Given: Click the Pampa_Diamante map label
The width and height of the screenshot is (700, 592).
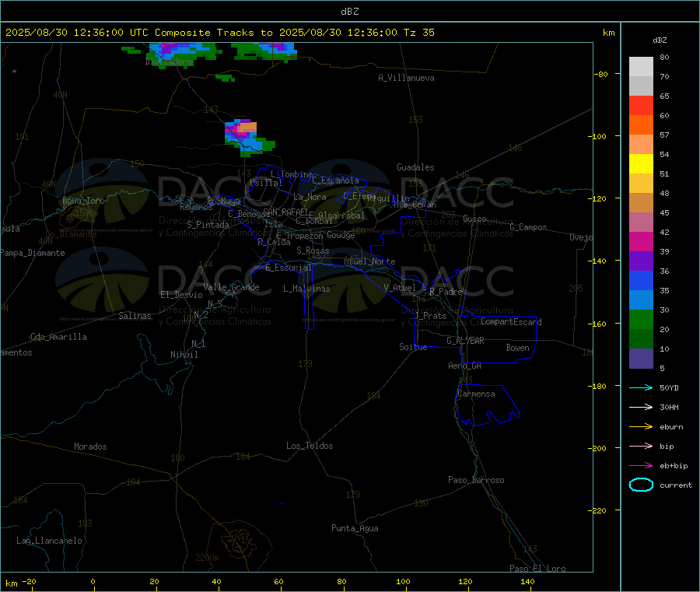Looking at the screenshot, I should (33, 253).
